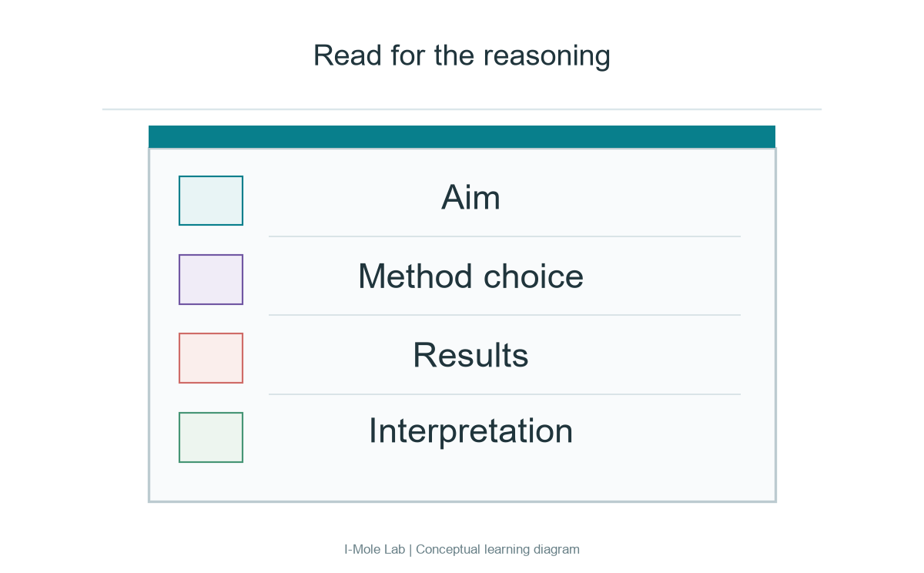Click the red box beside Results
This screenshot has width=924, height=573.
211,358
